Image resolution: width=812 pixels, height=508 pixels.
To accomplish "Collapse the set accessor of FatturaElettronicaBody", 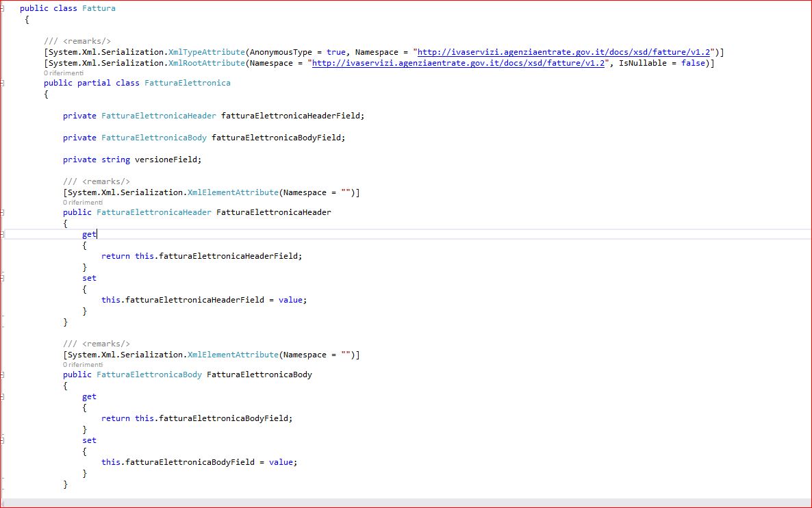I will [x=2, y=441].
